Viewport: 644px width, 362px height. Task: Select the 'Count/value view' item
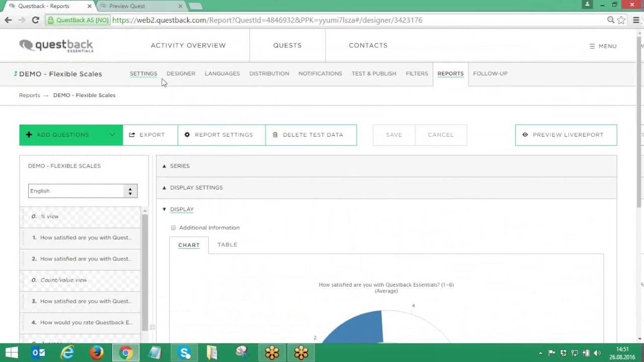tap(80, 280)
